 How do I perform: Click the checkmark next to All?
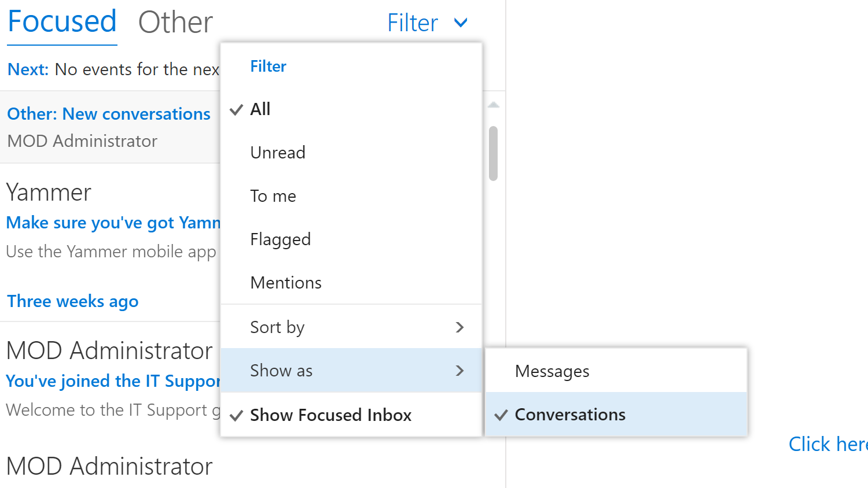pos(236,109)
